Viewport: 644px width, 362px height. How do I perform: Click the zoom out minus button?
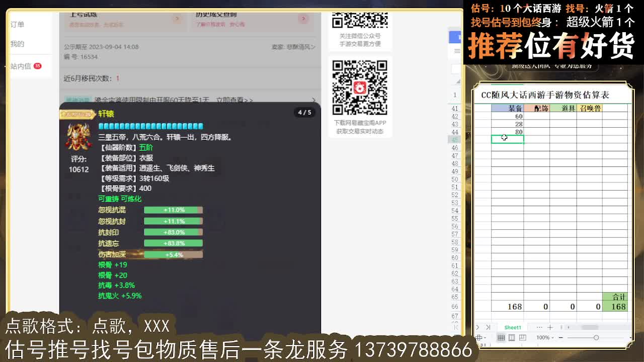[561, 337]
